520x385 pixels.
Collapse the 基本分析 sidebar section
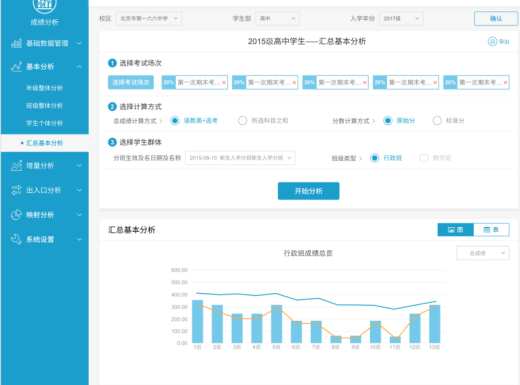coord(79,67)
